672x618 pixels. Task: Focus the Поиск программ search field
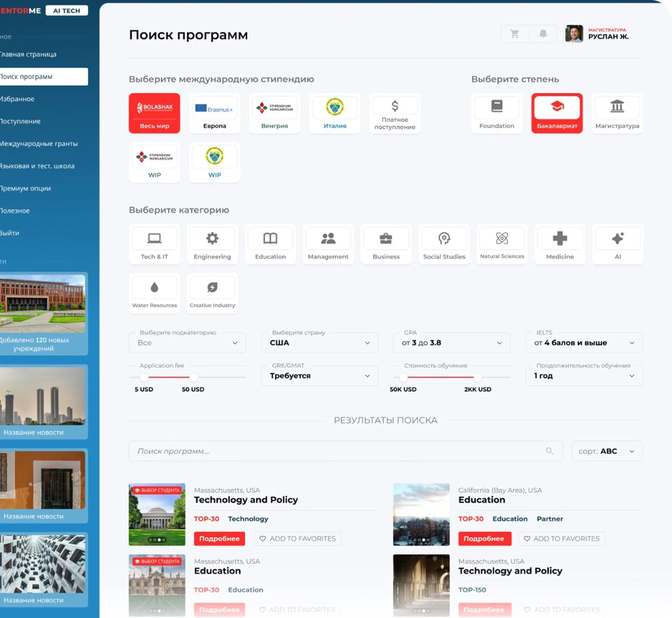pos(346,451)
